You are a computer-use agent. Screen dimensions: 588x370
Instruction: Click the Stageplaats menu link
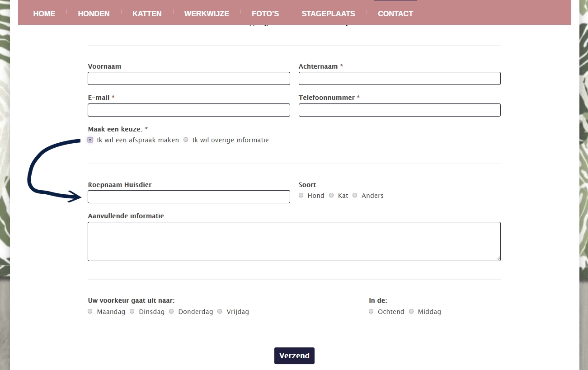click(x=328, y=14)
